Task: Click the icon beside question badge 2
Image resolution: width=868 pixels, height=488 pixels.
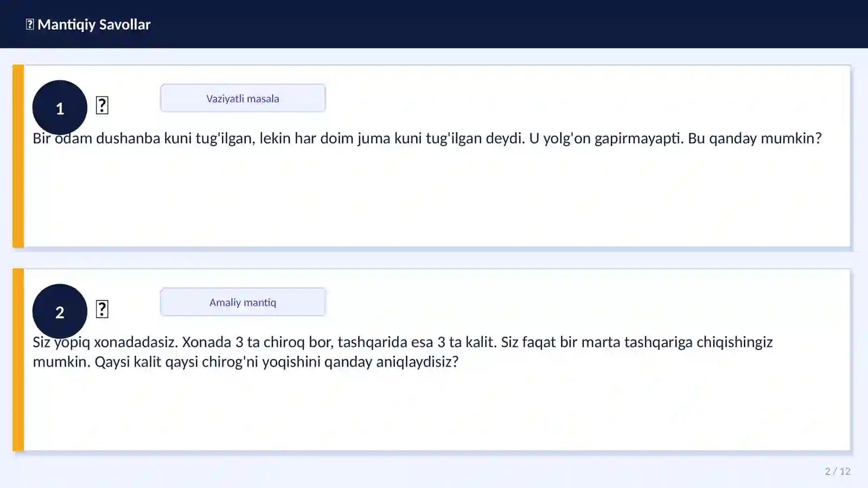Action: coord(102,309)
